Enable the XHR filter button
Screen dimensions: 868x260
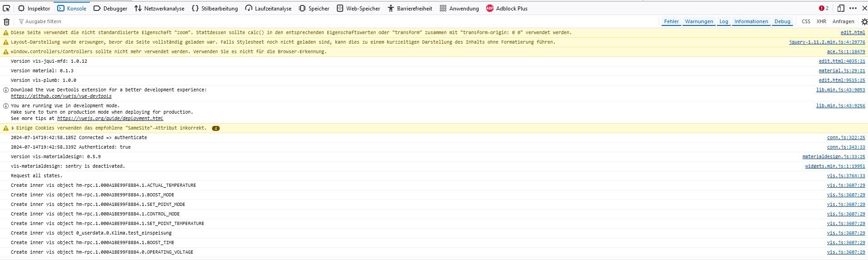tap(821, 21)
